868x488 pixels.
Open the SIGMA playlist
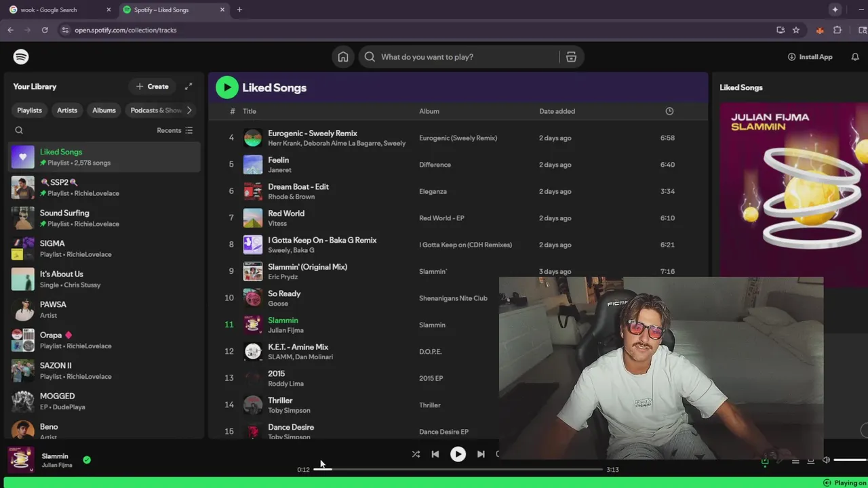(105, 249)
